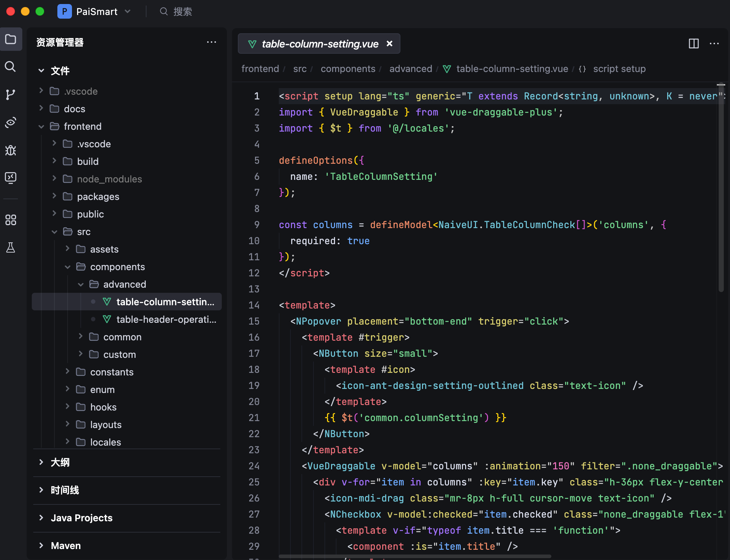Click the split editor icon
Viewport: 730px width, 560px height.
693,43
